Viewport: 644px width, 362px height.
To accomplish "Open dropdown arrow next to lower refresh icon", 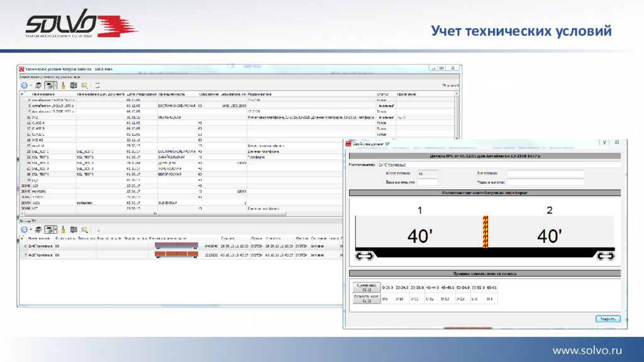I will click(31, 229).
